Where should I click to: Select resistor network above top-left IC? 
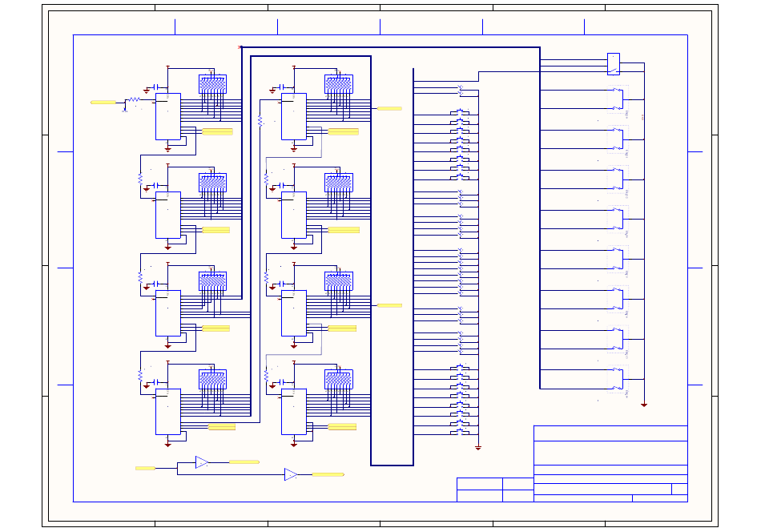212,84
